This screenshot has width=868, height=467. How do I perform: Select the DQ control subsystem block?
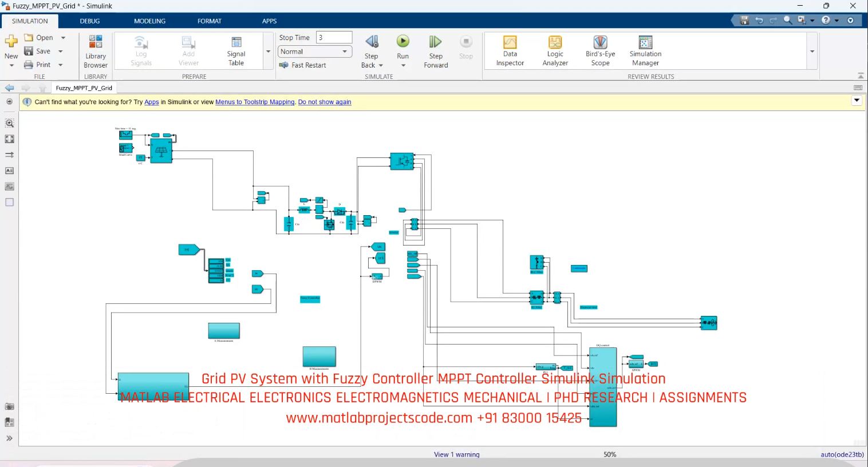603,387
